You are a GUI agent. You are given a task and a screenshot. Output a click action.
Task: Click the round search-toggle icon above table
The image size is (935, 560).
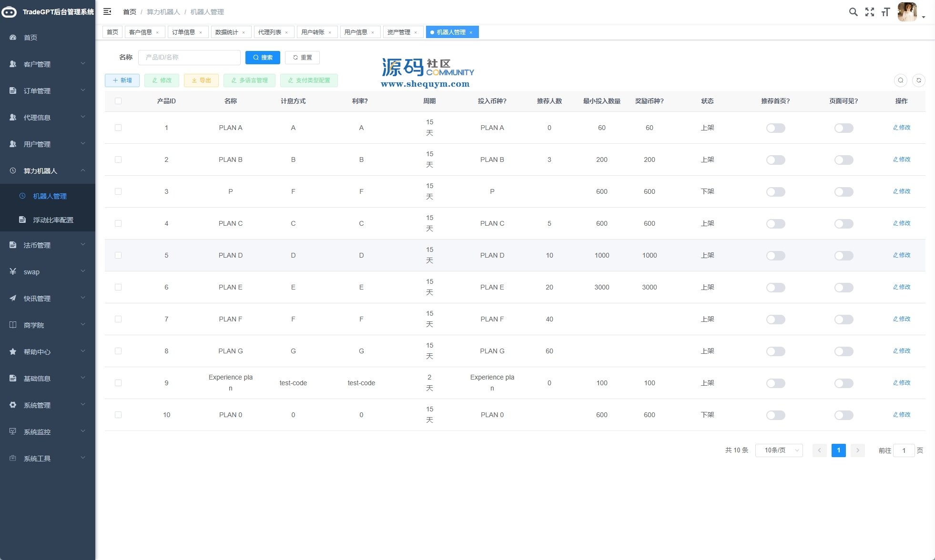click(x=900, y=80)
